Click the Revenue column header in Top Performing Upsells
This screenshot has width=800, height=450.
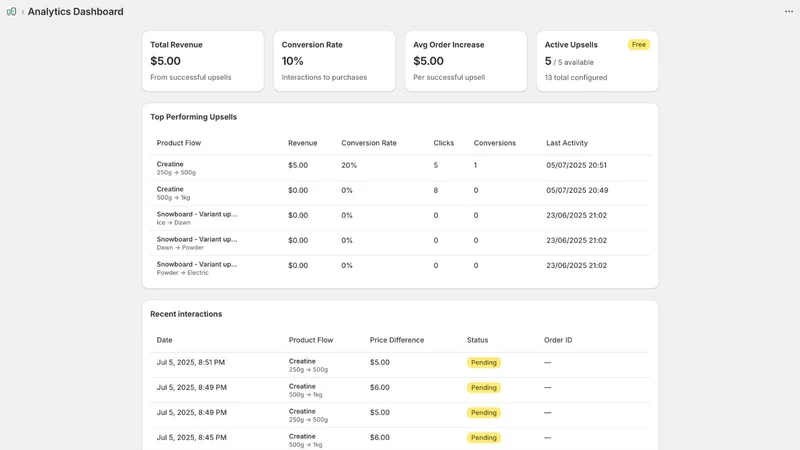coord(303,143)
